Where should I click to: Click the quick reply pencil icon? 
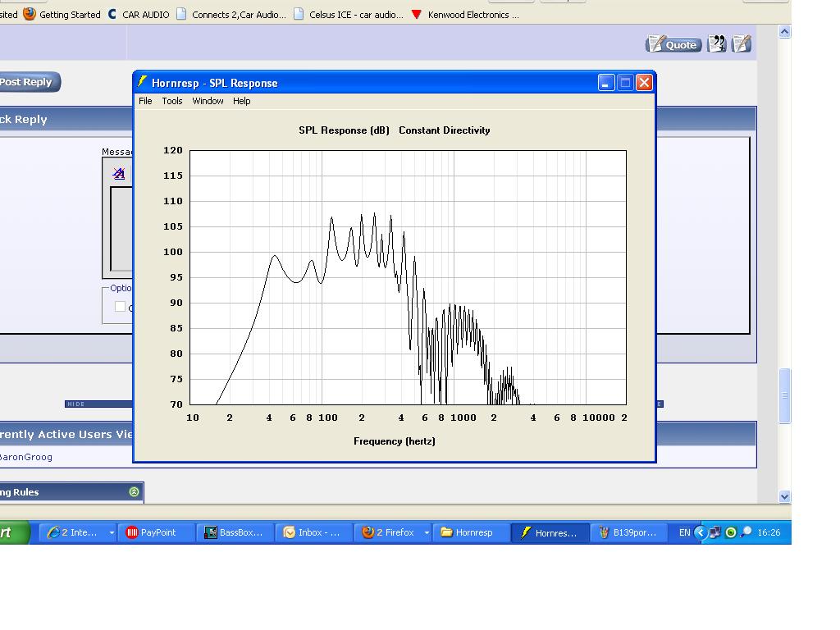point(742,44)
